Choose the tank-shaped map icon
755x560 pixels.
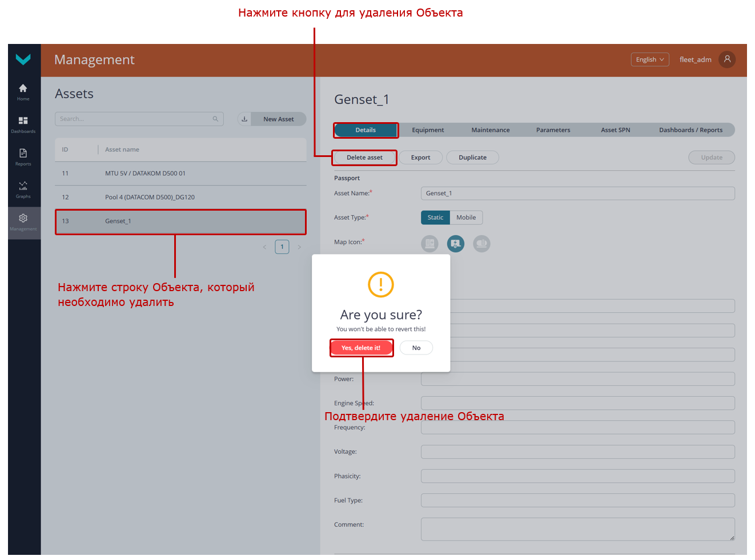click(x=481, y=244)
